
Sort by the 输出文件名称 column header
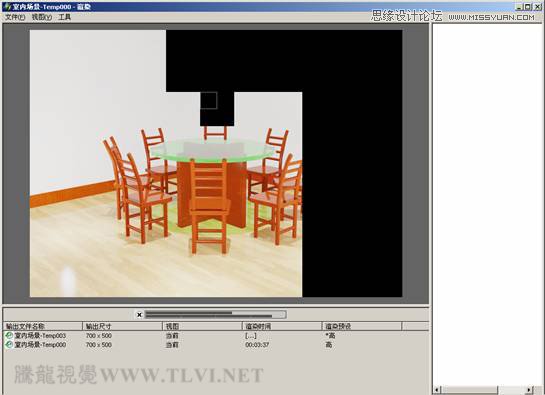42,326
